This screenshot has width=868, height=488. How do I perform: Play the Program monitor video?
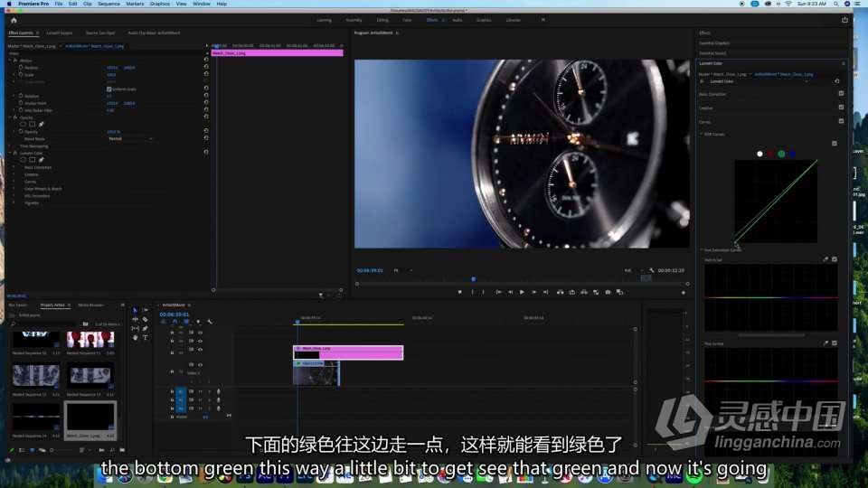[x=522, y=292]
